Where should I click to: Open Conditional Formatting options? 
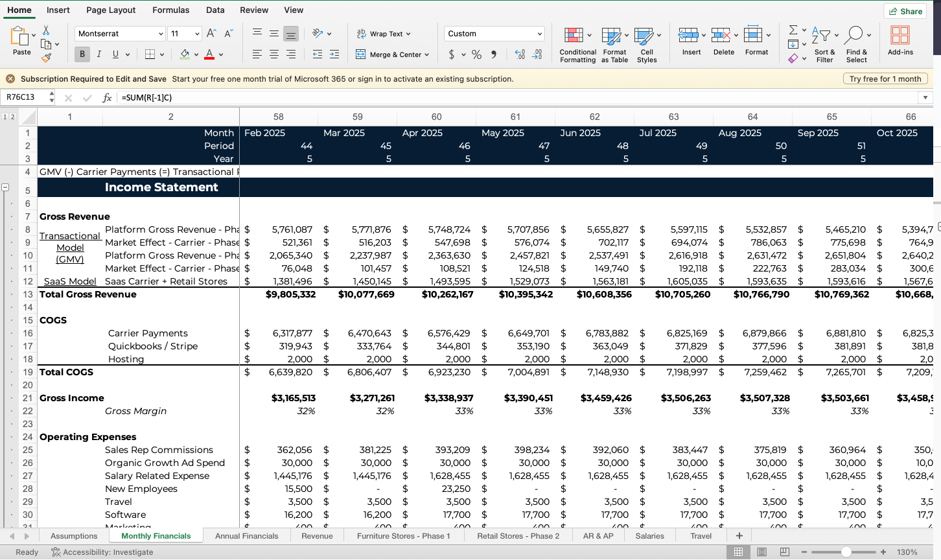click(577, 44)
